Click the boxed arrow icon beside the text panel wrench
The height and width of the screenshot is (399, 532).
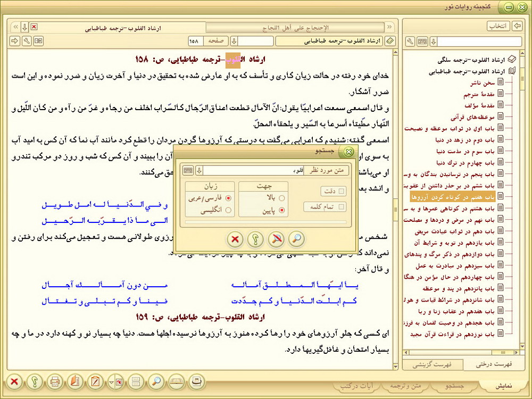point(39,41)
